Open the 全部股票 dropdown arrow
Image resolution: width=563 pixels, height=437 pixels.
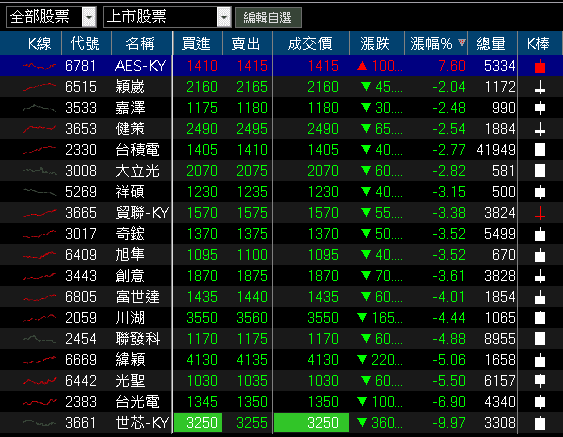point(89,17)
